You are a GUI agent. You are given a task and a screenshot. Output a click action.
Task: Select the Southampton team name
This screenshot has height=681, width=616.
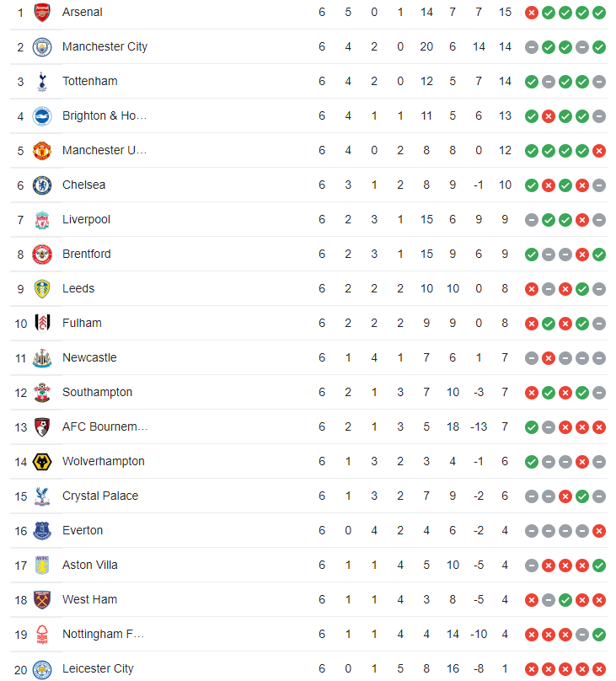point(97,392)
